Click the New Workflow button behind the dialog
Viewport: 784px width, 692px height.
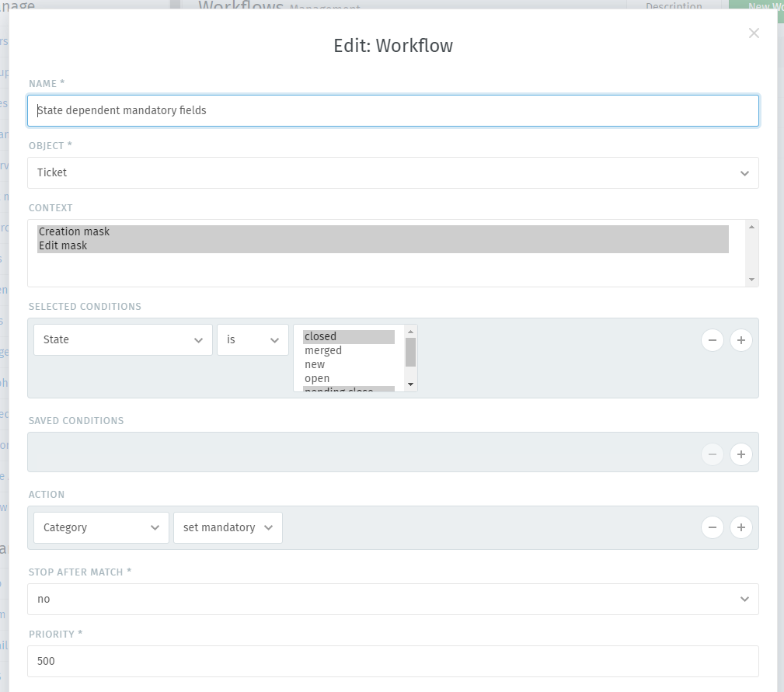point(756,5)
